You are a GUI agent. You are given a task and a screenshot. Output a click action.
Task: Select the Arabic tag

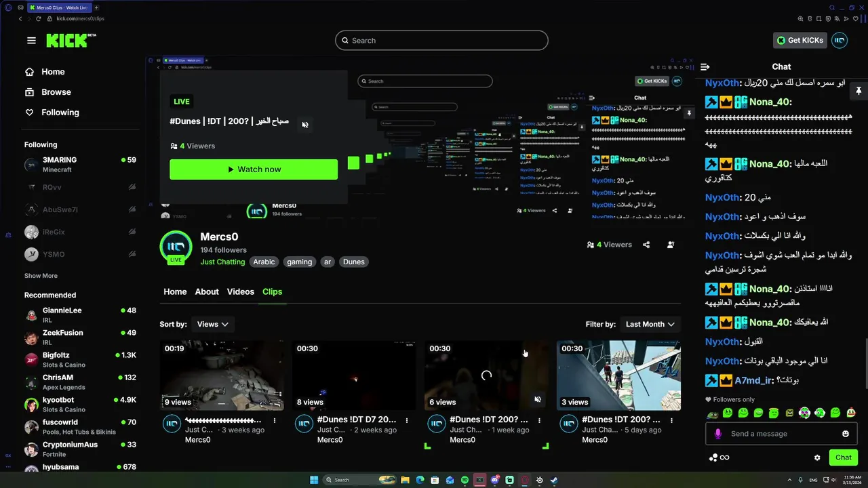(x=264, y=262)
